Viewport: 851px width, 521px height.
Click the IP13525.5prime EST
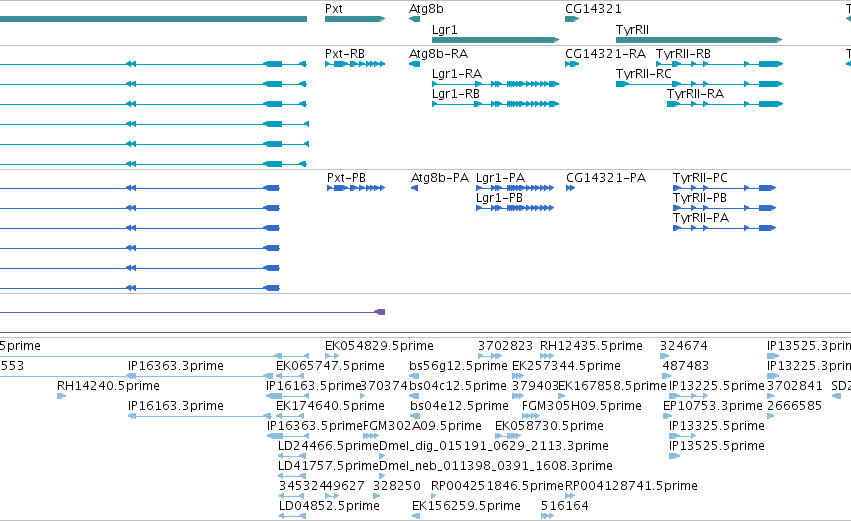click(x=717, y=446)
